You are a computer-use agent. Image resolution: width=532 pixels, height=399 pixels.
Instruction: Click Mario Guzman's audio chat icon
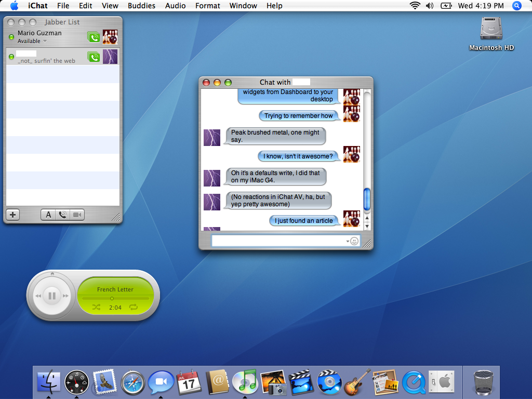coord(94,37)
